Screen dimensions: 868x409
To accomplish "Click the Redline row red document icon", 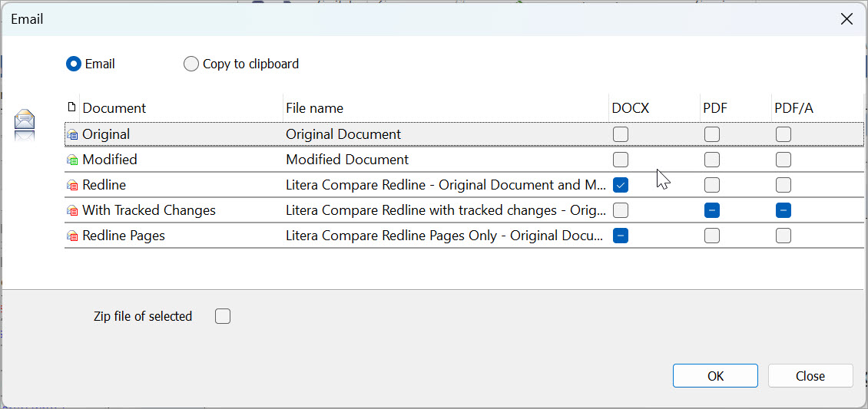I will 72,185.
